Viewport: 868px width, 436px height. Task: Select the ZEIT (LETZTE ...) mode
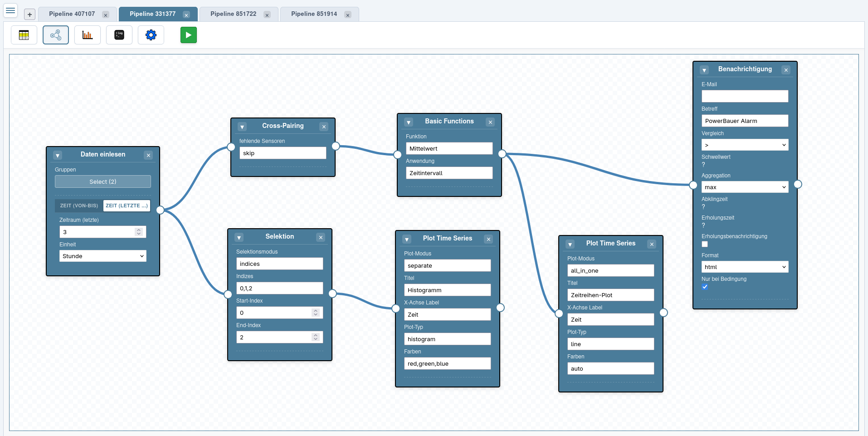(x=127, y=206)
